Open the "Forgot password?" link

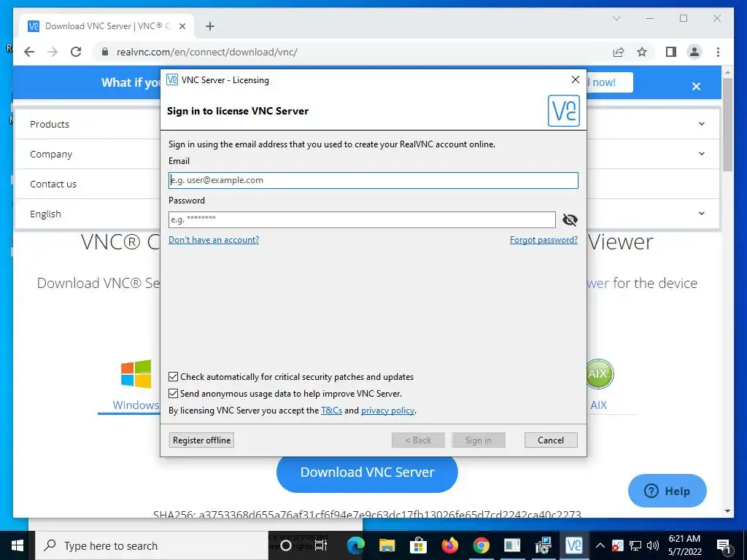pos(543,239)
